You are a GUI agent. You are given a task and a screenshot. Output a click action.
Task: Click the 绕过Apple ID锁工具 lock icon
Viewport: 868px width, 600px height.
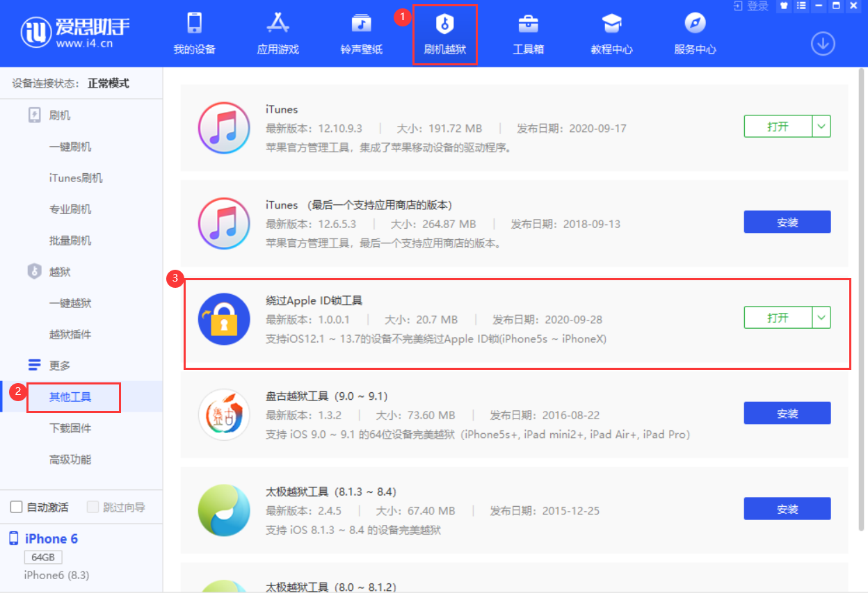point(224,319)
